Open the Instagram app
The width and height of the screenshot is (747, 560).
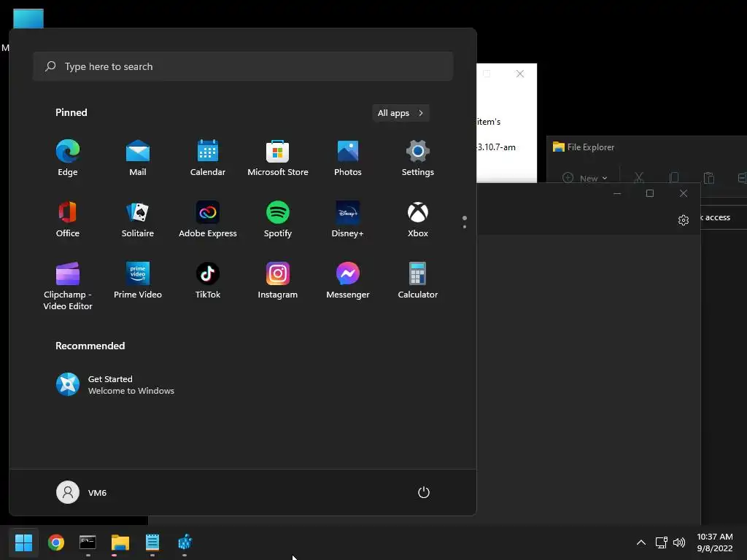tap(278, 281)
